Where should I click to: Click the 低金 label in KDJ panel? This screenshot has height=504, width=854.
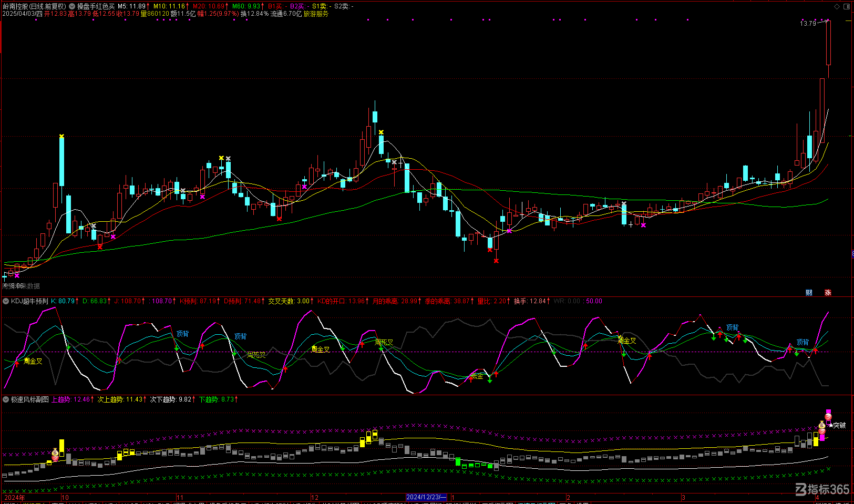pos(477,376)
